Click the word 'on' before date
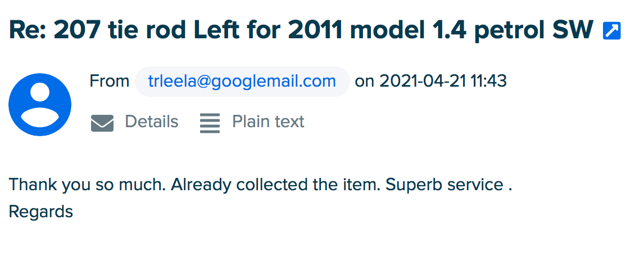The height and width of the screenshot is (260, 644). coord(365,82)
